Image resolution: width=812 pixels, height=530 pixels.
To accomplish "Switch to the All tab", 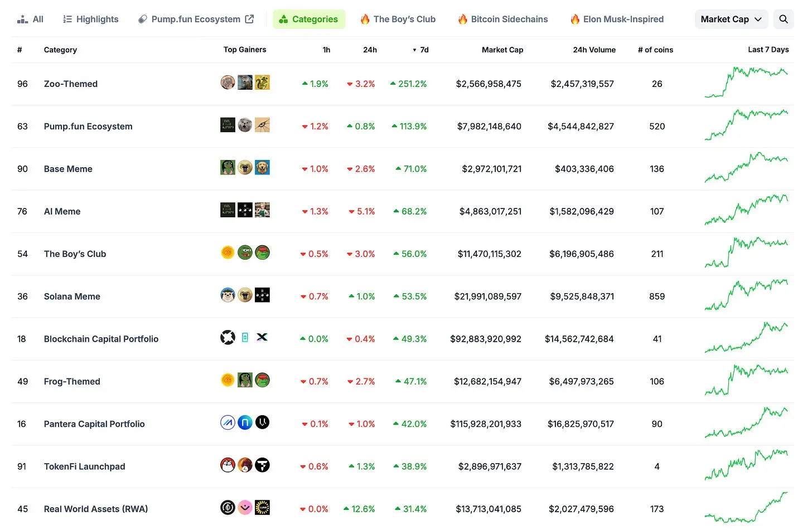I will (31, 19).
